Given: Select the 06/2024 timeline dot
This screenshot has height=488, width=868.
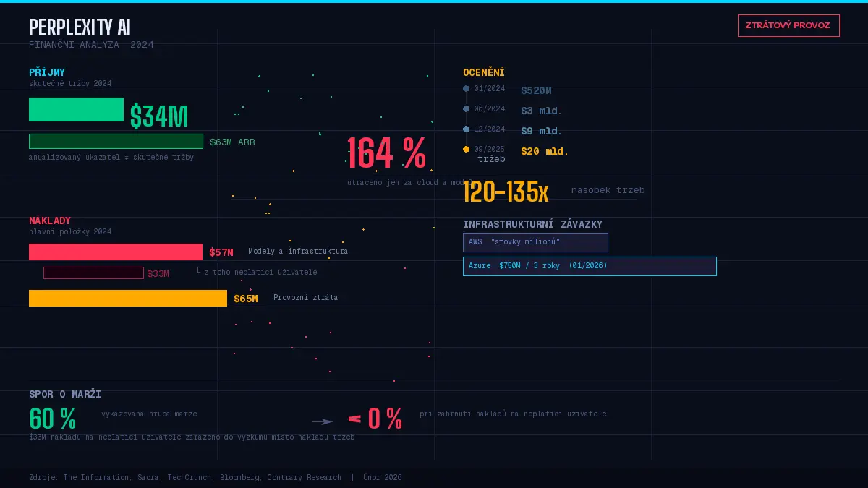Looking at the screenshot, I should coord(466,109).
